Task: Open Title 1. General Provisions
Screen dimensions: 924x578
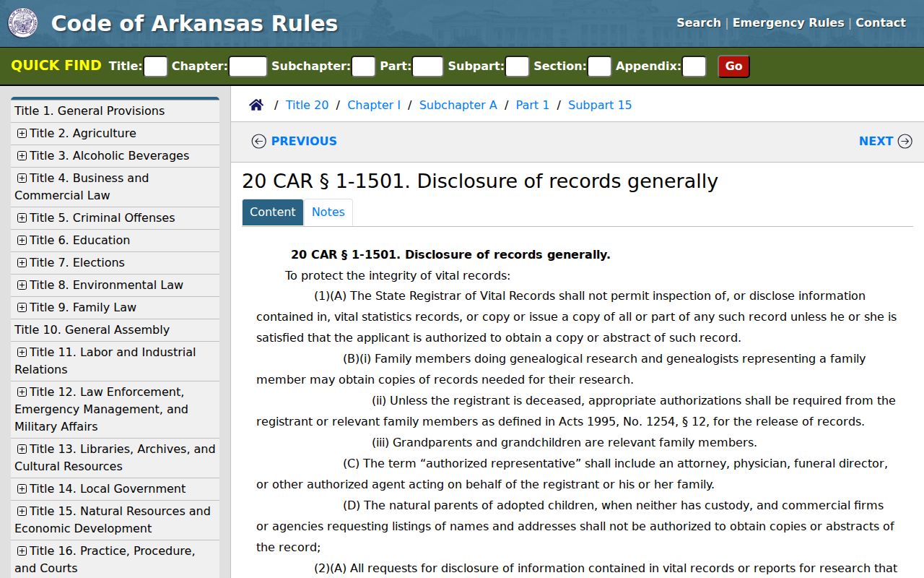Action: point(90,111)
